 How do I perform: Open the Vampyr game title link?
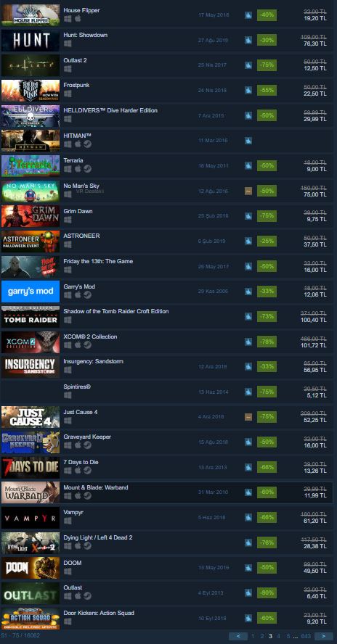pyautogui.click(x=73, y=513)
